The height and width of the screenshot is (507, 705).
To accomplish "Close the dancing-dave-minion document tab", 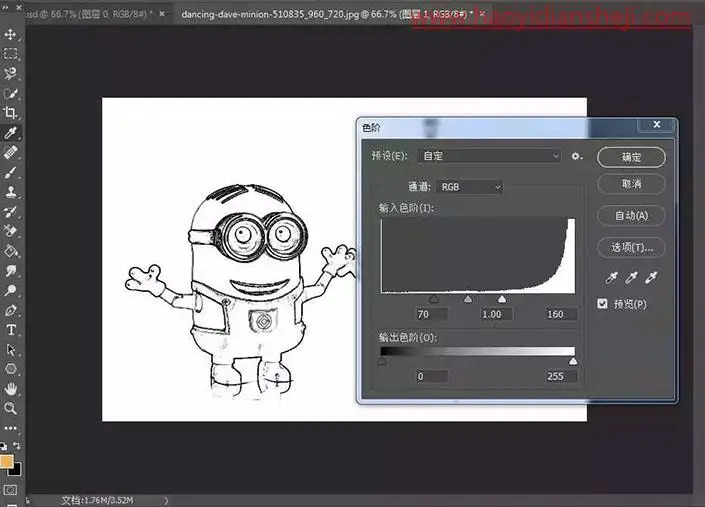I will pos(482,14).
